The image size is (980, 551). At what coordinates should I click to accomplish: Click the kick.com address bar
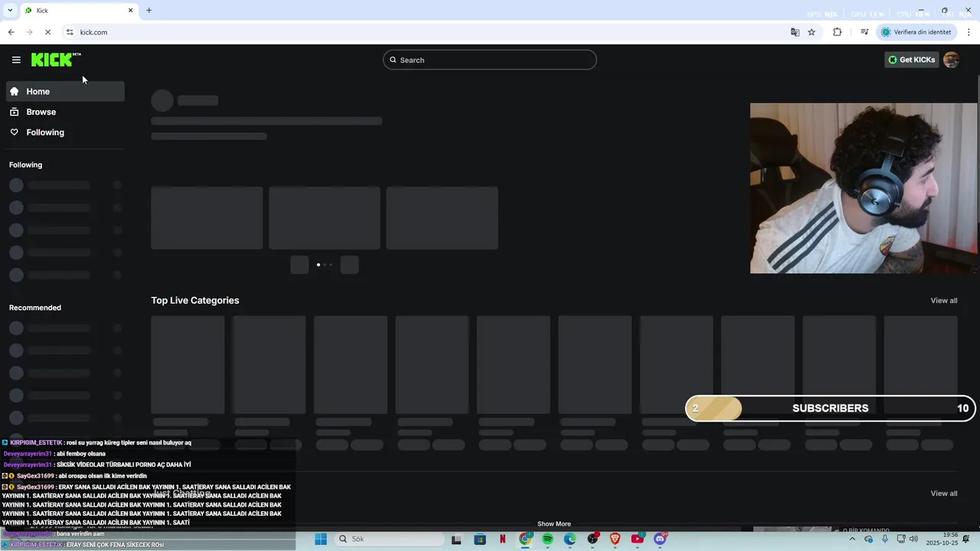coord(429,32)
